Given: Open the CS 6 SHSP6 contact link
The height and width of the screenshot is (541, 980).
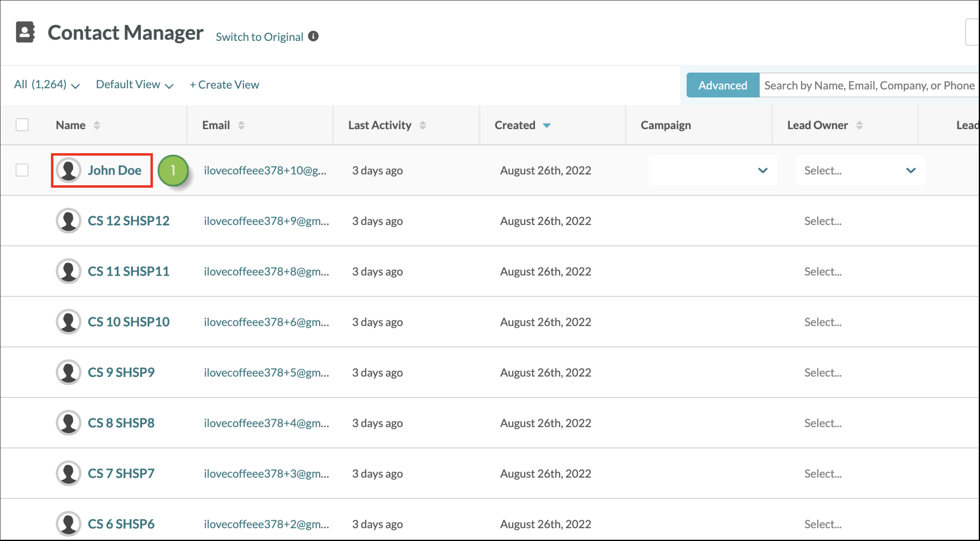Looking at the screenshot, I should (x=121, y=524).
